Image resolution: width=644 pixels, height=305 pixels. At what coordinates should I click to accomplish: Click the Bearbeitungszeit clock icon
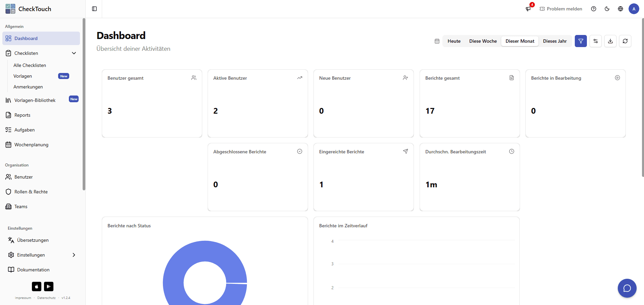(x=512, y=151)
